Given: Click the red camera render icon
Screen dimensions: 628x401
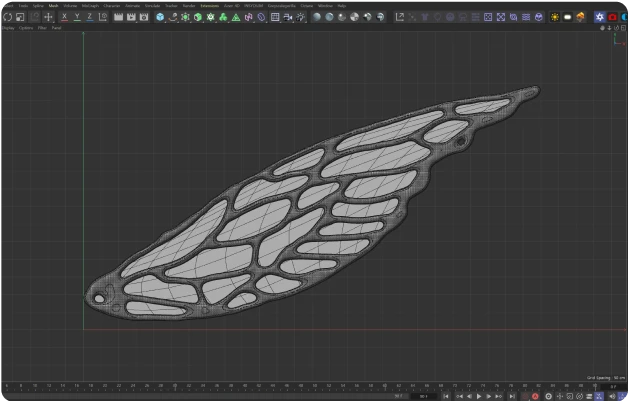Looking at the screenshot, I should [612, 17].
